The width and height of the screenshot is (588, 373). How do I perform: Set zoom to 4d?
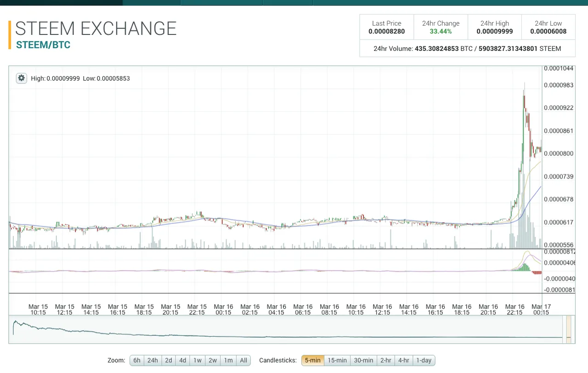click(183, 360)
